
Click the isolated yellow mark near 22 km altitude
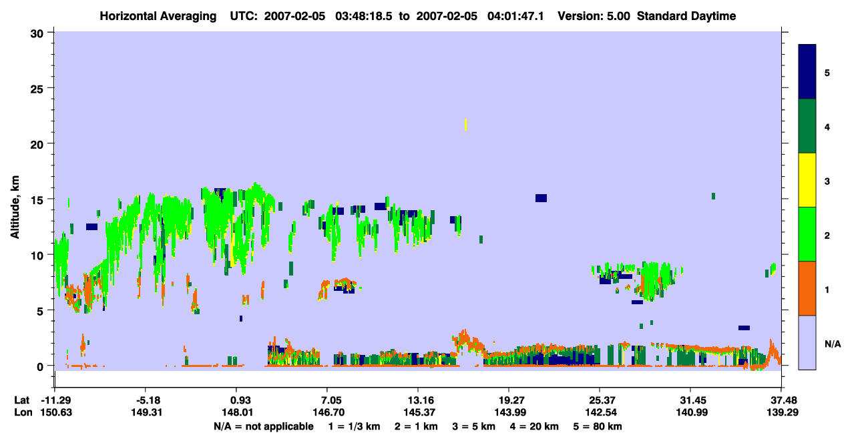pos(465,124)
